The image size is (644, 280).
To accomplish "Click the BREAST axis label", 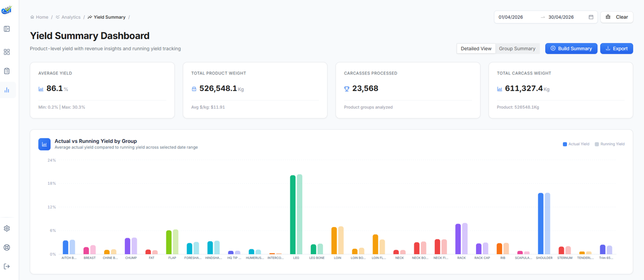I will [90, 258].
